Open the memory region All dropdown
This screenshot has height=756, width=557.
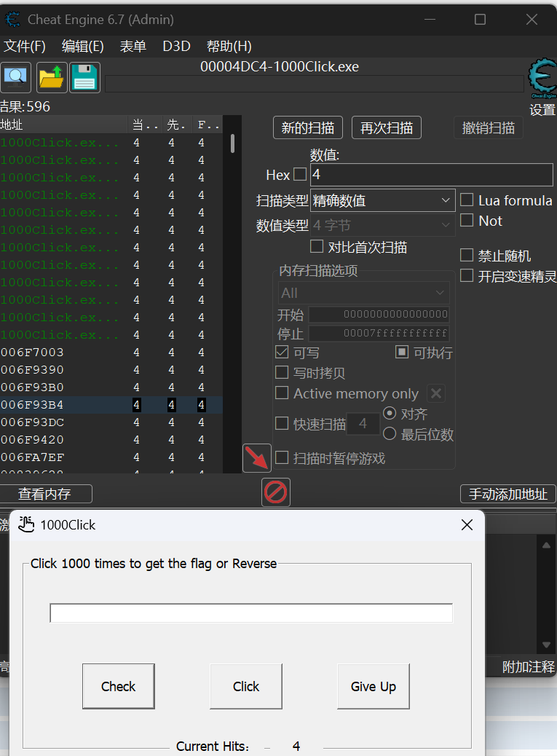point(363,293)
